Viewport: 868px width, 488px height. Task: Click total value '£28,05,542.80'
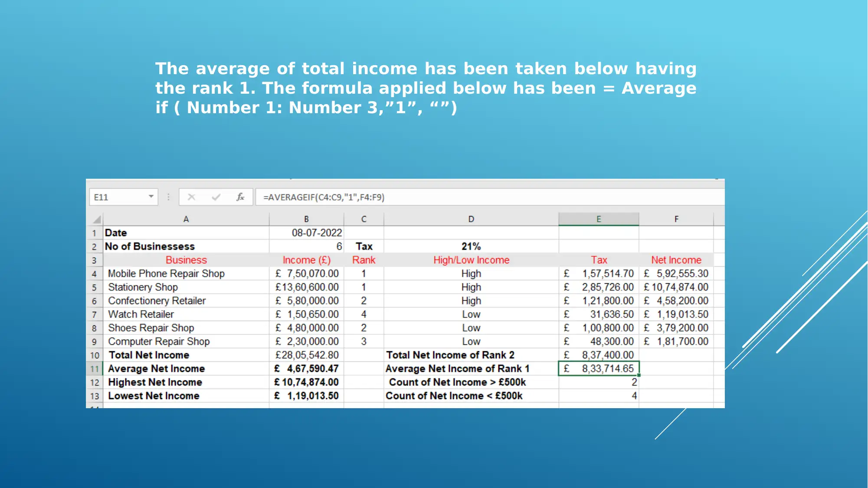pyautogui.click(x=306, y=355)
